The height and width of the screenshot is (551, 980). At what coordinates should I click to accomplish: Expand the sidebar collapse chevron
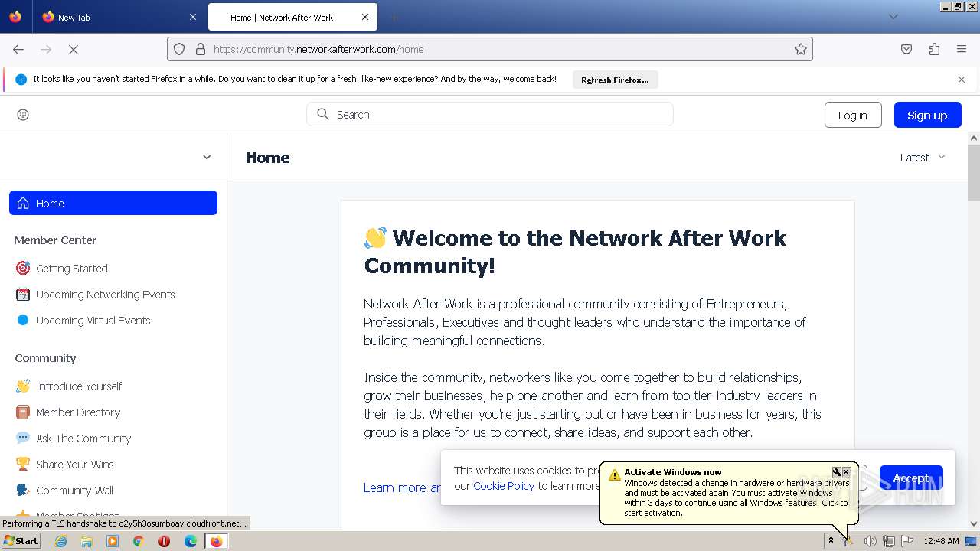(x=207, y=157)
